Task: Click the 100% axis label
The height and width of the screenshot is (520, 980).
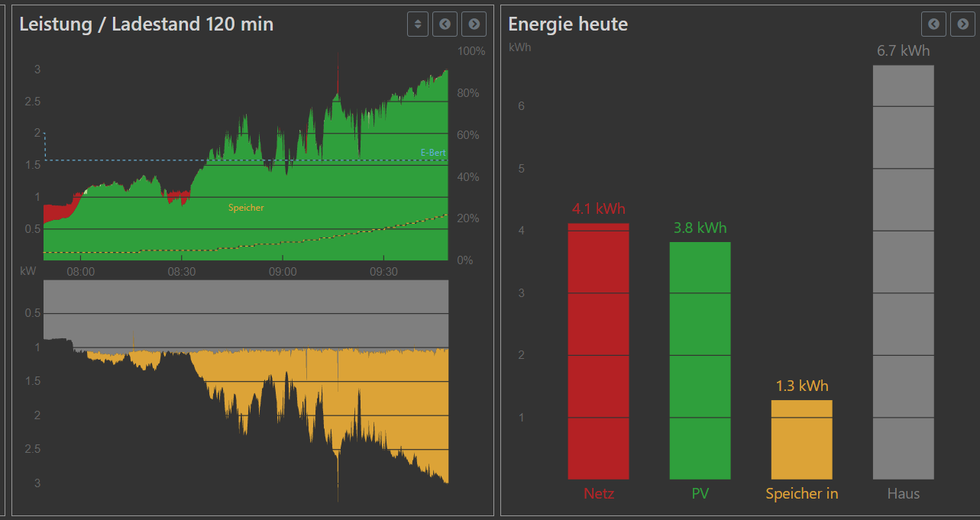Action: 471,51
